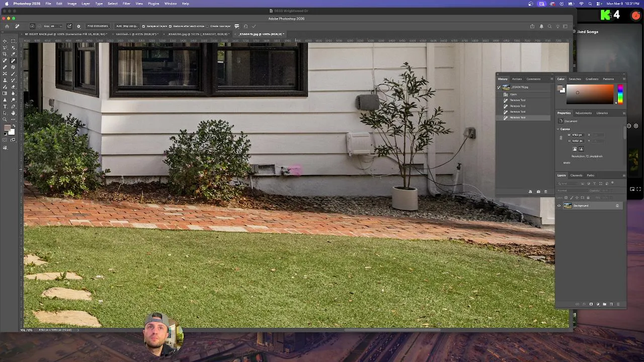Open the Select menu
The height and width of the screenshot is (362, 644).
pos(113,4)
